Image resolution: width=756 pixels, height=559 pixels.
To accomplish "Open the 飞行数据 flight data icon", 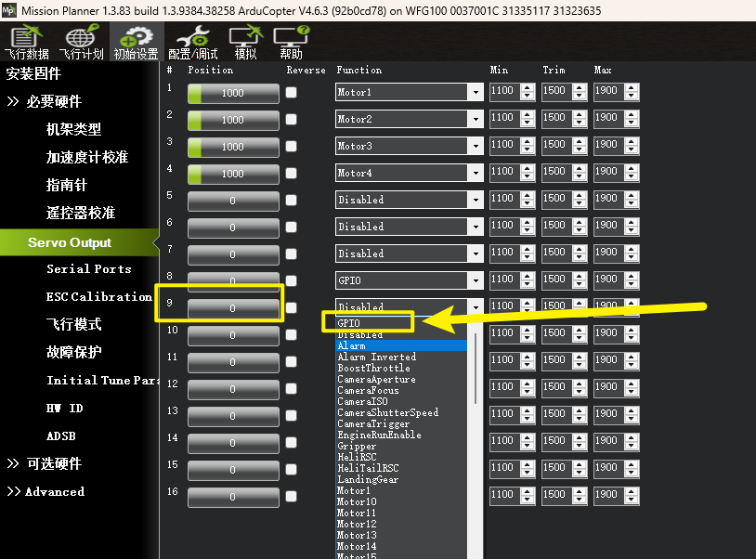I will click(27, 43).
